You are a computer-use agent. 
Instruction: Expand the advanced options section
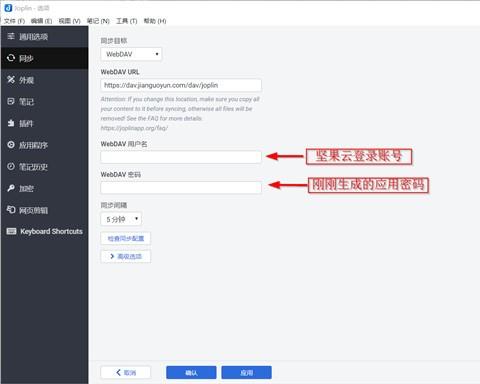[126, 256]
